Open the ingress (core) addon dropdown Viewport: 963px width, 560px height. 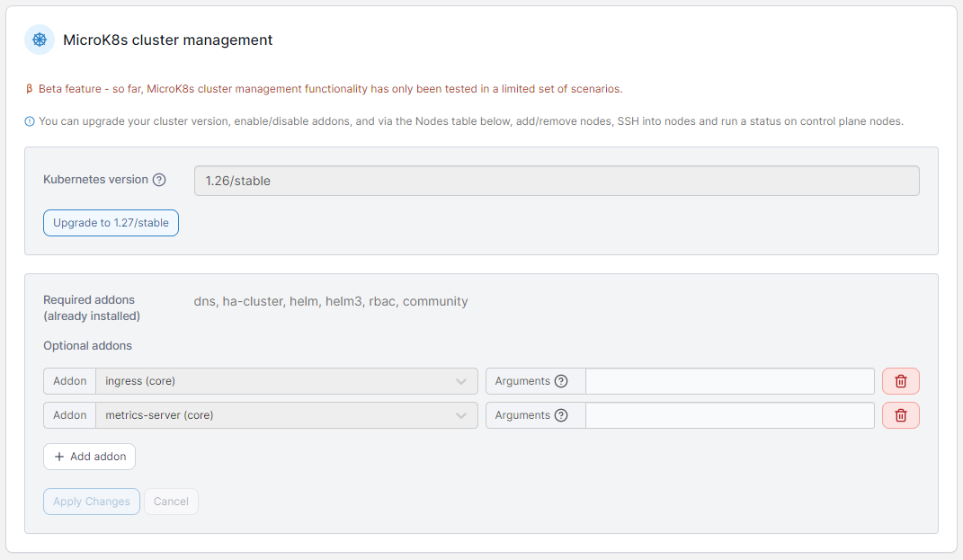[x=287, y=381]
